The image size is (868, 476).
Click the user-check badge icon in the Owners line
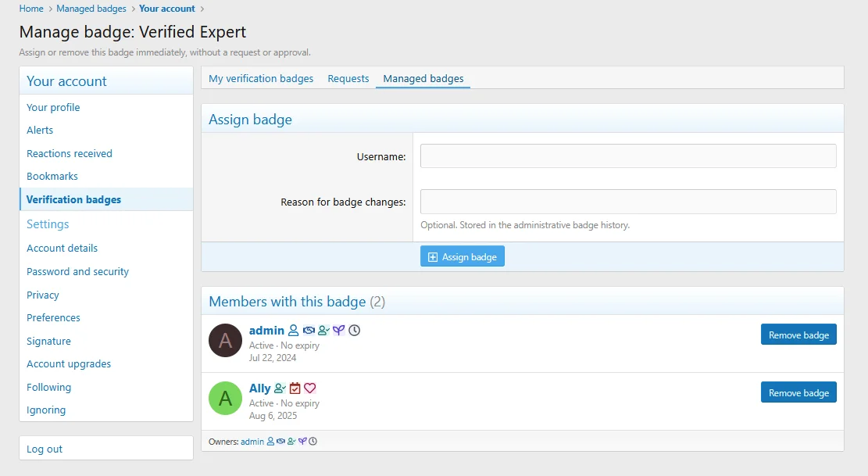tap(291, 441)
